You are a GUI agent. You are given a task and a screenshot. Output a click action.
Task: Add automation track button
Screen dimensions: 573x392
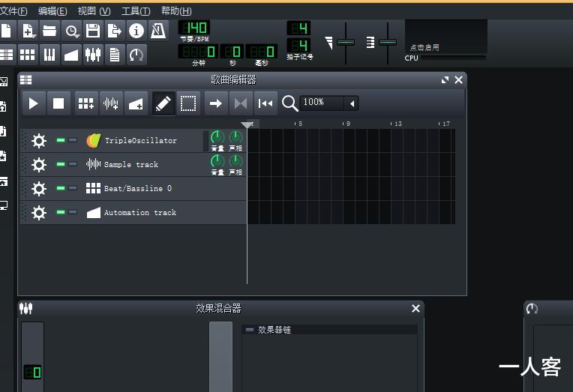(136, 103)
